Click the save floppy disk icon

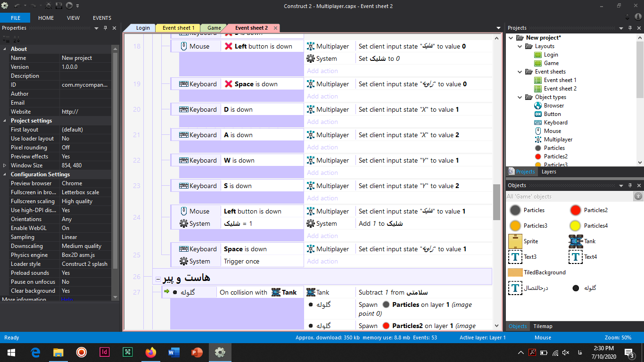[x=59, y=6]
